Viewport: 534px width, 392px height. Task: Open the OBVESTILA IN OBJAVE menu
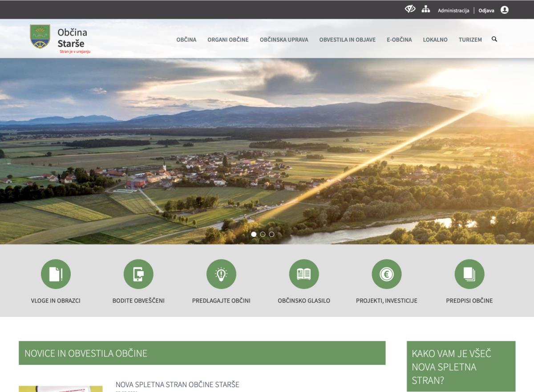pos(348,40)
